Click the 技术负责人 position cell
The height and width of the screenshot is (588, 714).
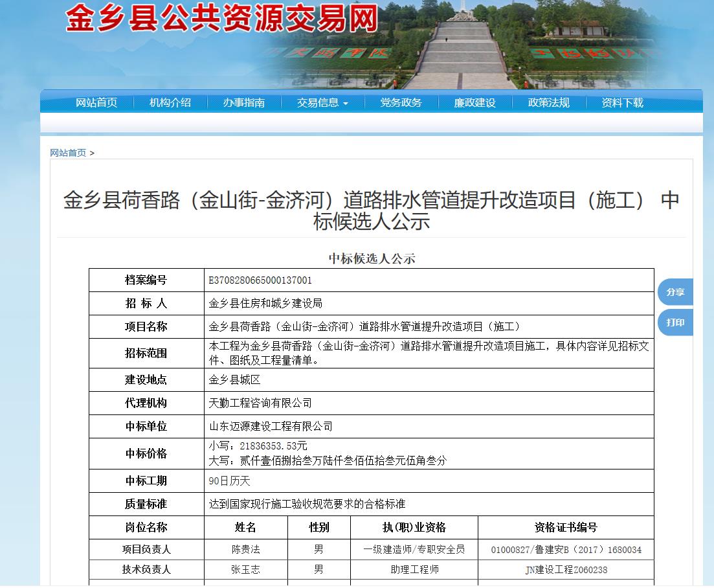pos(146,570)
